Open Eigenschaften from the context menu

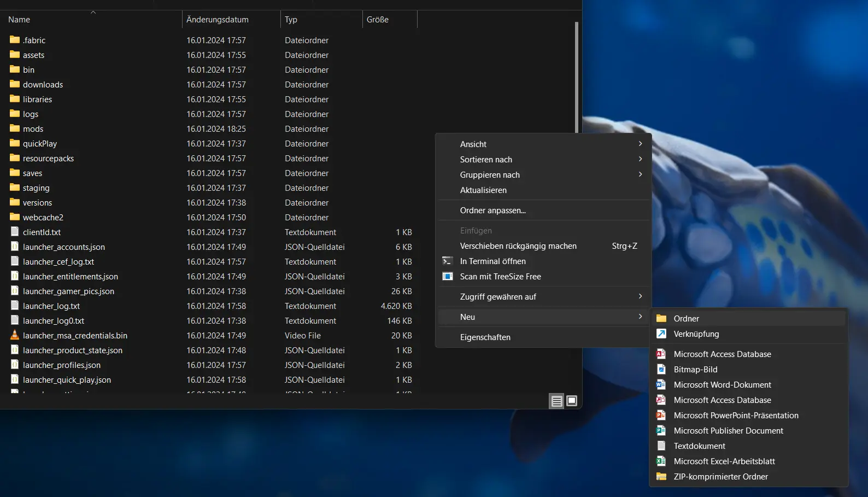point(485,337)
